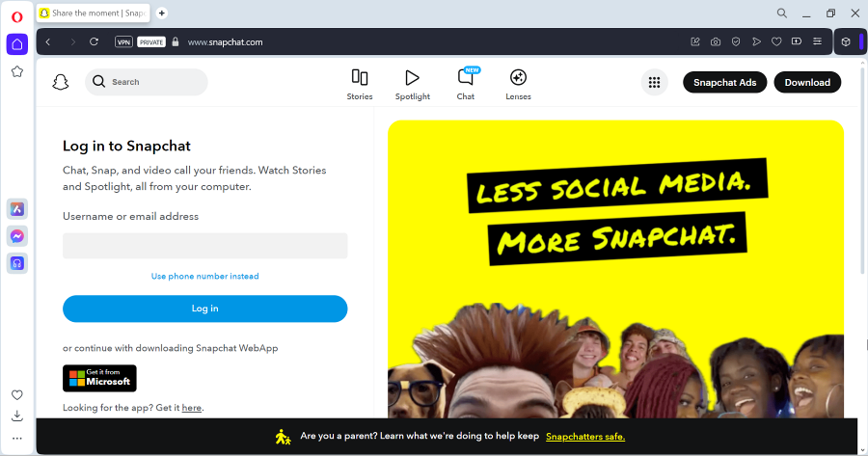Click the Download button
868x456 pixels.
point(807,83)
